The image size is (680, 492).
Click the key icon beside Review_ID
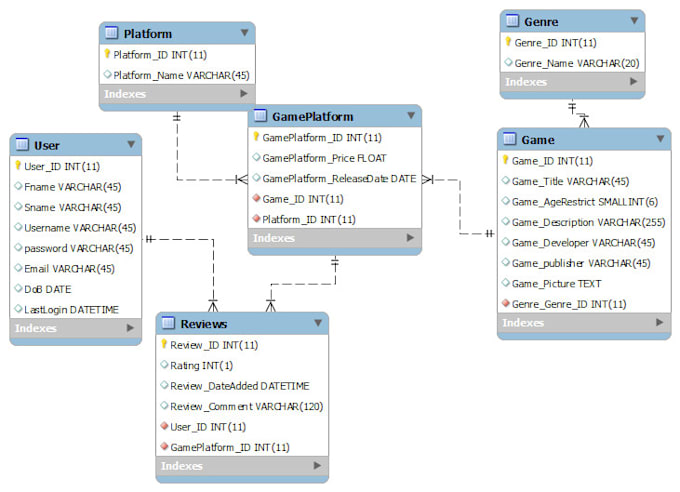[x=164, y=344]
